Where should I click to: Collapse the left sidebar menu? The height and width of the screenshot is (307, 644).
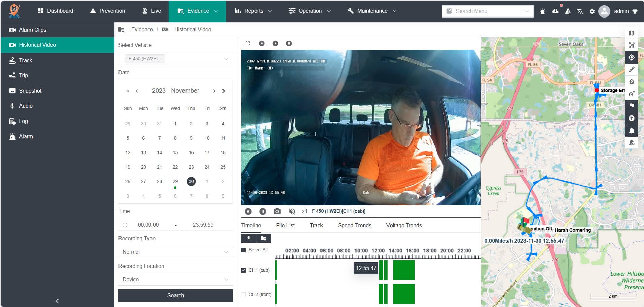coord(58,301)
